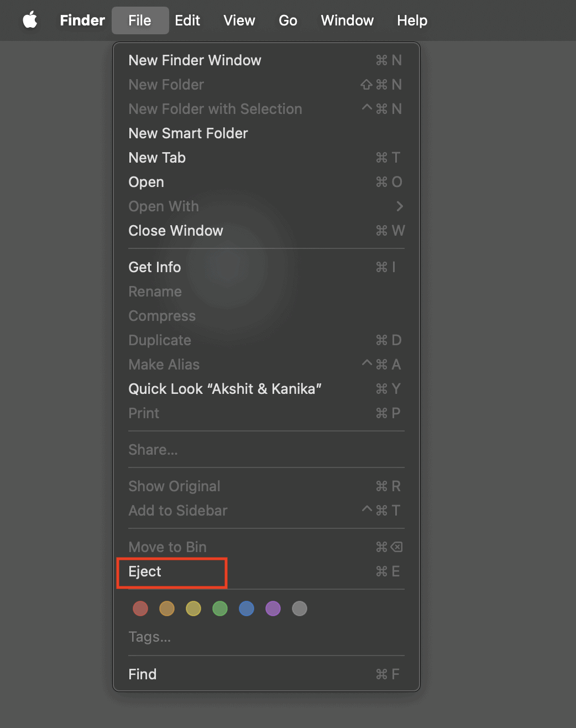Click Close Window menu item
This screenshot has height=728, width=576.
click(176, 231)
